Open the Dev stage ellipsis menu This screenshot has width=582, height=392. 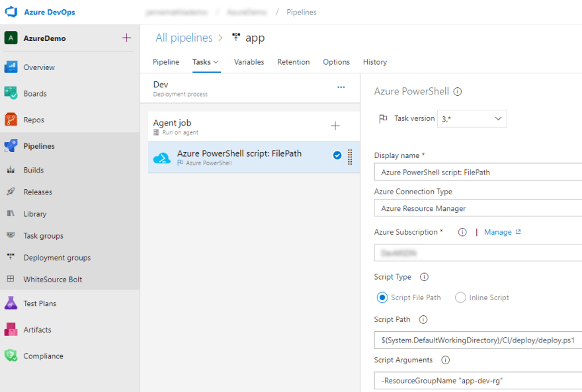tap(341, 87)
